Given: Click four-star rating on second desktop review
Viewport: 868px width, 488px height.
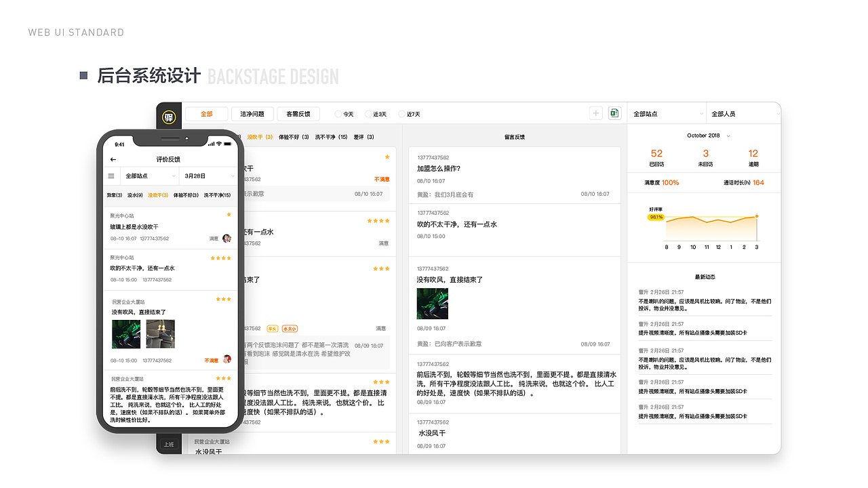Looking at the screenshot, I should 378,221.
